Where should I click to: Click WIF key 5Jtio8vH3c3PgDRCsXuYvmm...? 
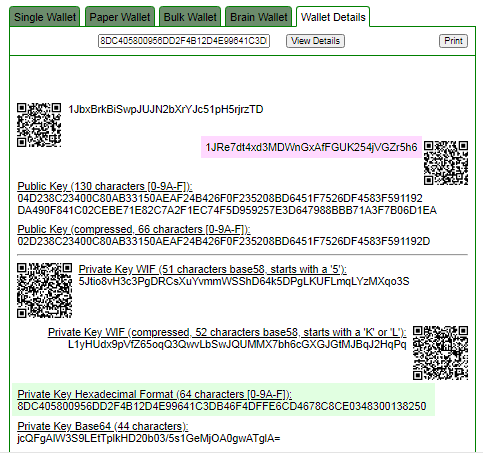click(244, 281)
